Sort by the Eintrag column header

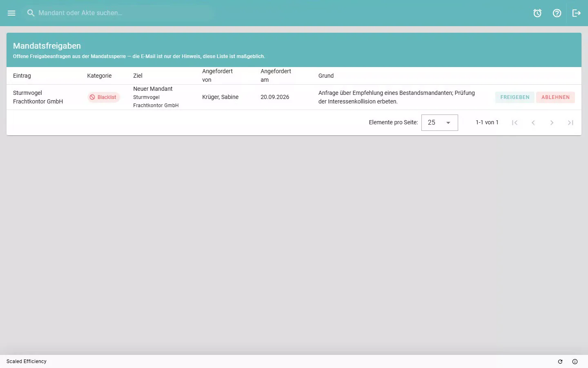coord(22,76)
